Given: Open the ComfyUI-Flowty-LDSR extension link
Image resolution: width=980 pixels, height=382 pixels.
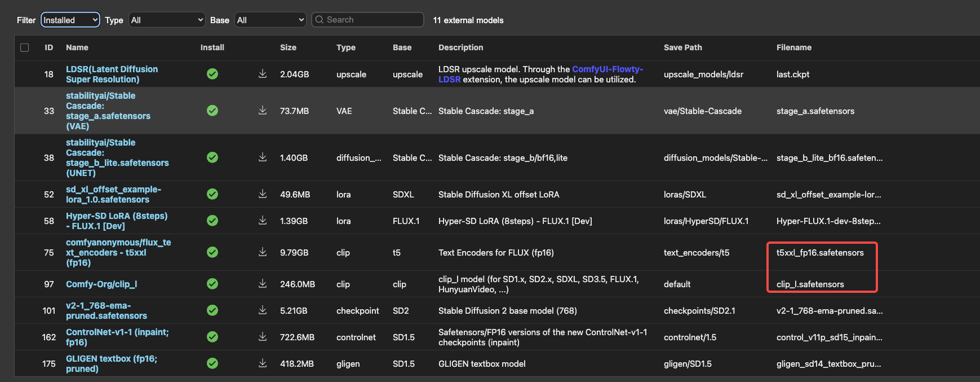Looking at the screenshot, I should (607, 69).
